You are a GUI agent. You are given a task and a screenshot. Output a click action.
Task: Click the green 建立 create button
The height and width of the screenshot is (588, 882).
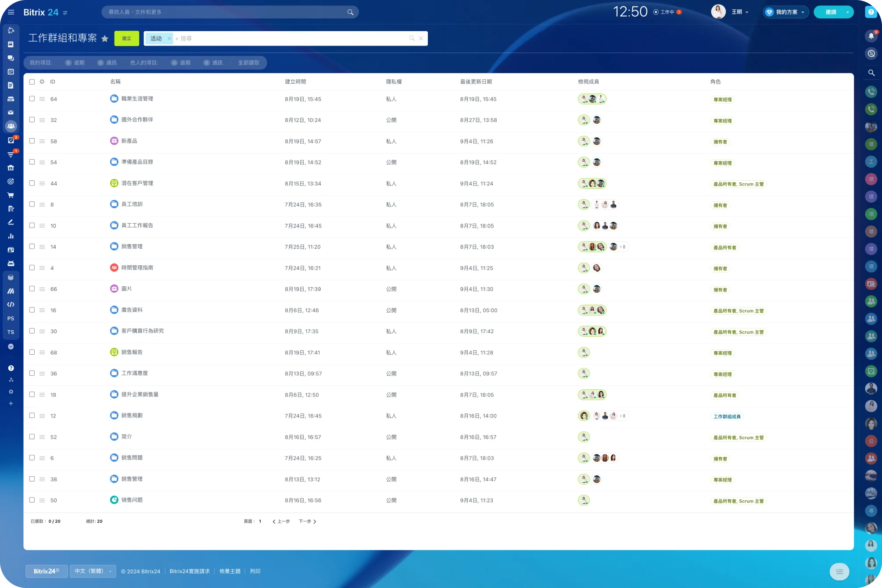[127, 39]
